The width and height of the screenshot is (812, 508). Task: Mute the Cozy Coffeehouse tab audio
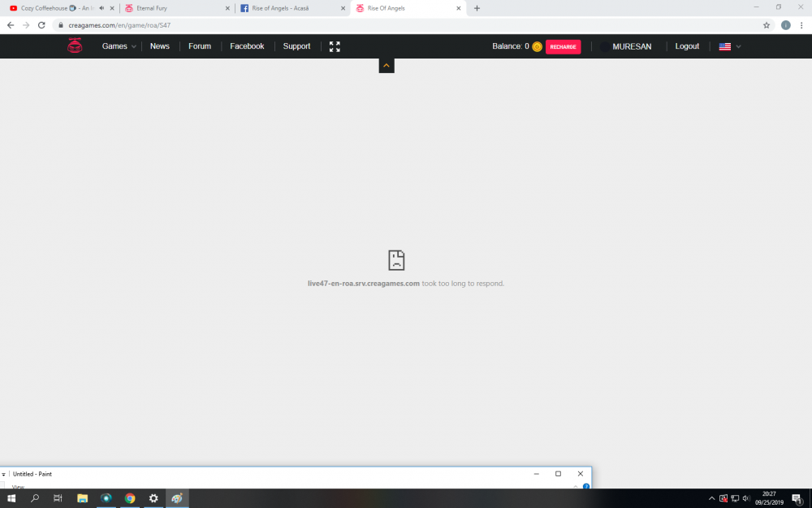[x=101, y=8]
